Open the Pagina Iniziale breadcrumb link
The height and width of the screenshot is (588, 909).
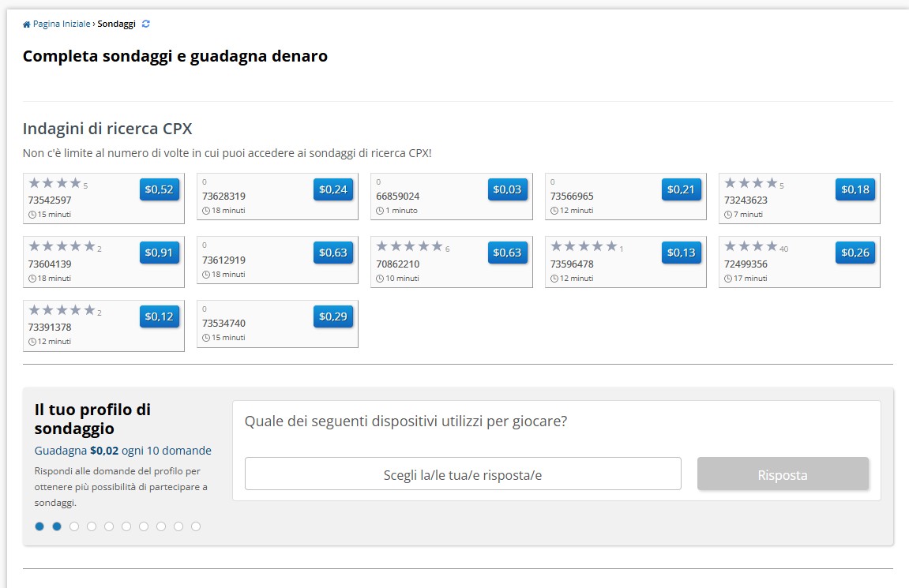(x=62, y=24)
